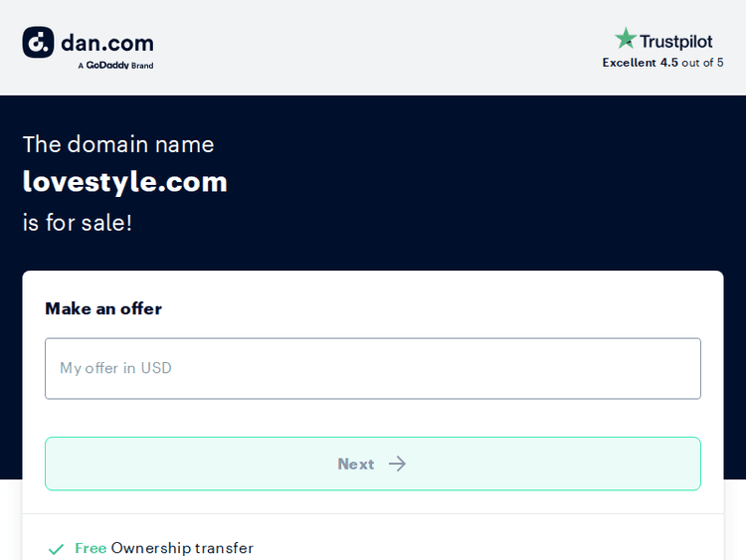Click the "Excellent 4.5 out of 5" rating
The height and width of the screenshot is (560, 746).
(x=662, y=63)
